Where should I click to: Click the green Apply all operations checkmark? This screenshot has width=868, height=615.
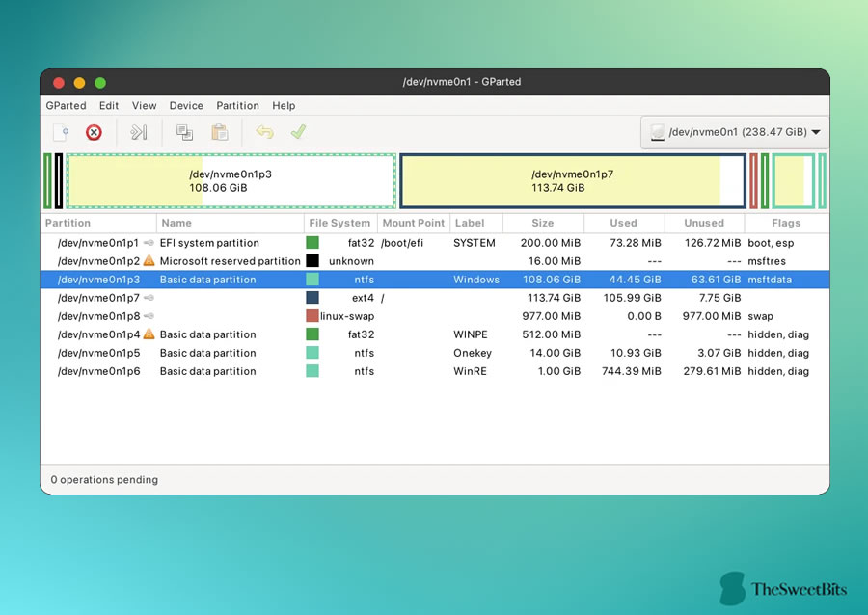[x=298, y=132]
